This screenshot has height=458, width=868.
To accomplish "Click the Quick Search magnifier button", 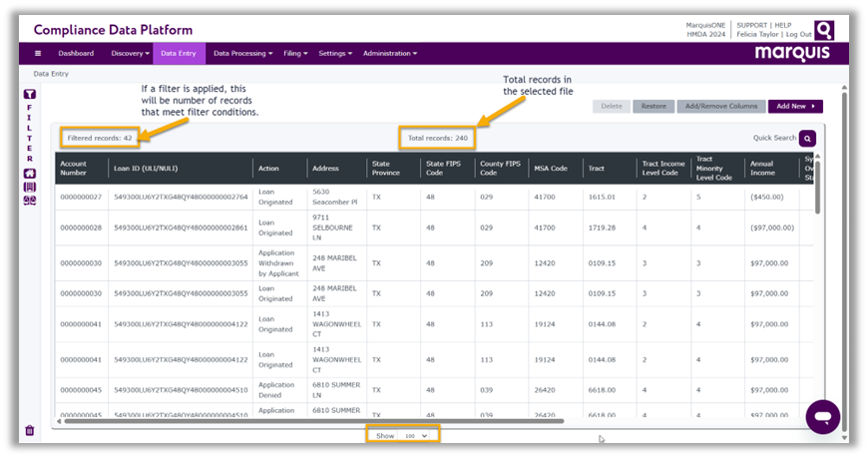I will [807, 139].
